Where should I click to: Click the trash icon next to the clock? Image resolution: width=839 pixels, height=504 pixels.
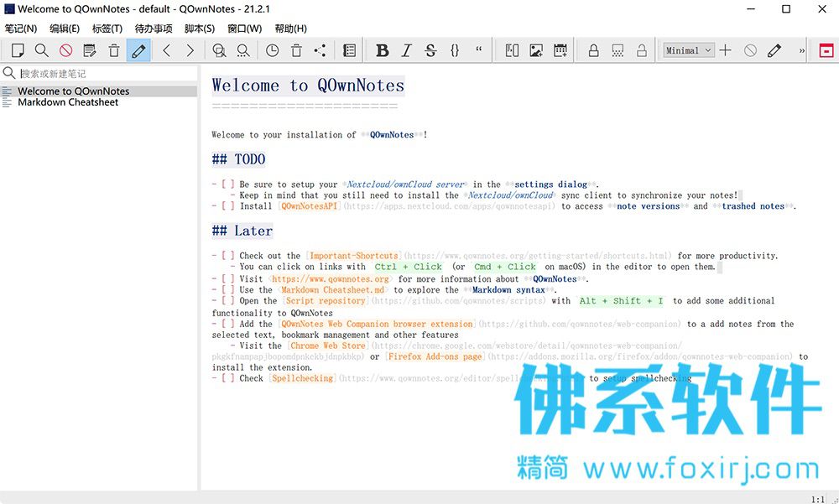[296, 50]
